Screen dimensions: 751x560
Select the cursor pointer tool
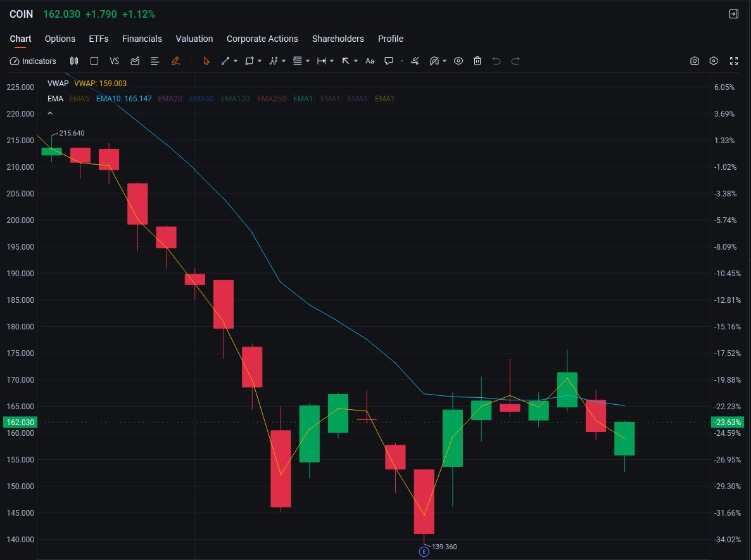pyautogui.click(x=206, y=61)
